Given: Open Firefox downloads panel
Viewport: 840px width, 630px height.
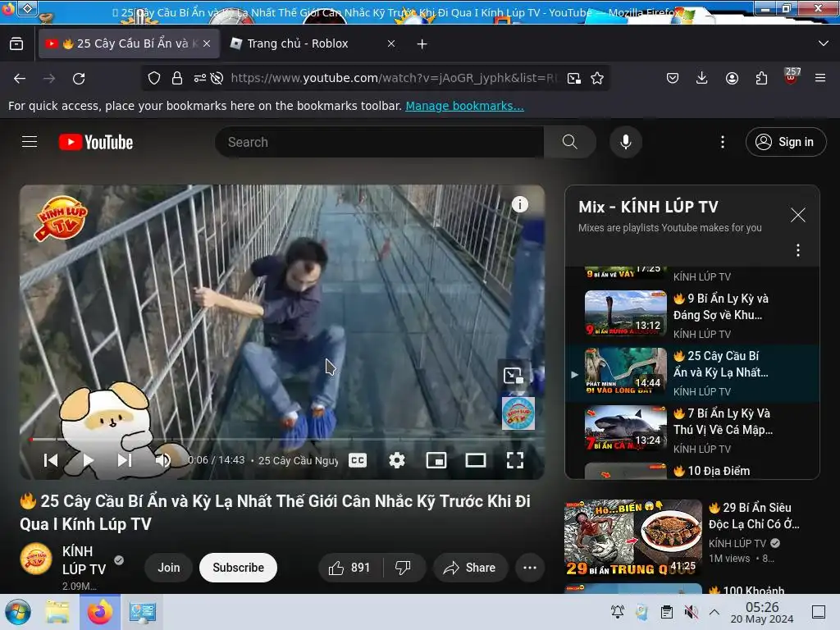Looking at the screenshot, I should coord(702,78).
